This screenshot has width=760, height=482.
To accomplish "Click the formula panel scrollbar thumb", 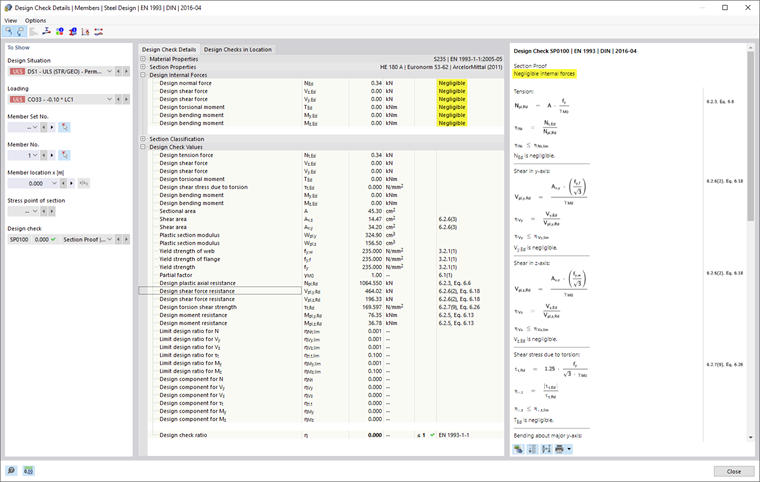I will click(x=751, y=136).
